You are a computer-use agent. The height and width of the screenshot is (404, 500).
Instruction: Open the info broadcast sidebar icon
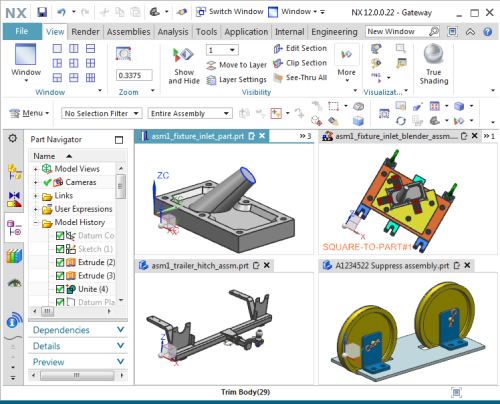(x=14, y=320)
